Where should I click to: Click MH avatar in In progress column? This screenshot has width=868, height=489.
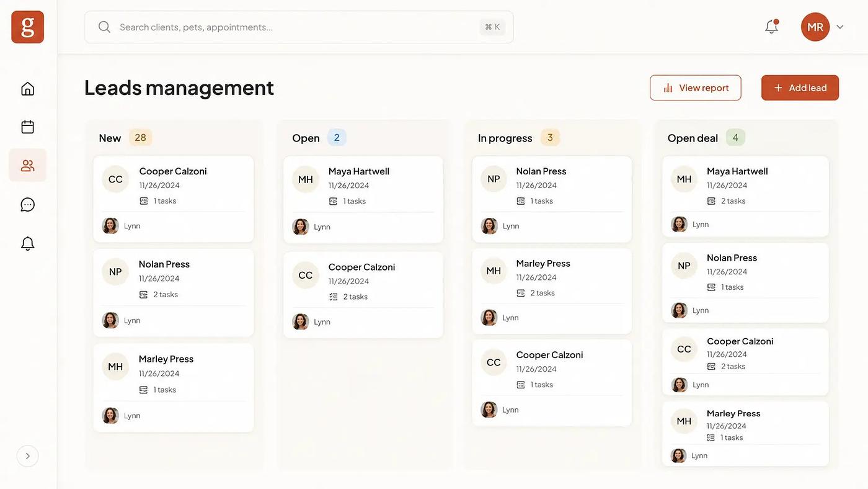tap(494, 271)
